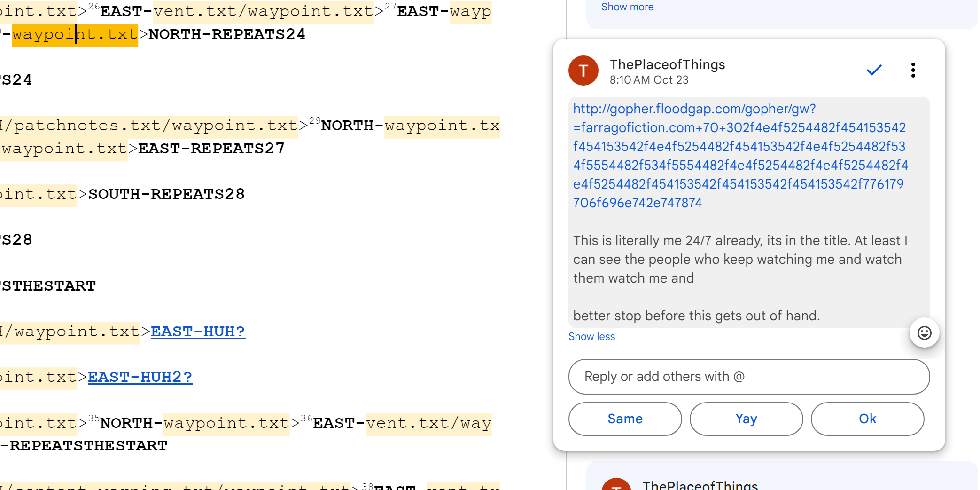The height and width of the screenshot is (490, 980).
Task: Click footnote marker 36 before EAST-vent.txt
Action: tap(306, 418)
